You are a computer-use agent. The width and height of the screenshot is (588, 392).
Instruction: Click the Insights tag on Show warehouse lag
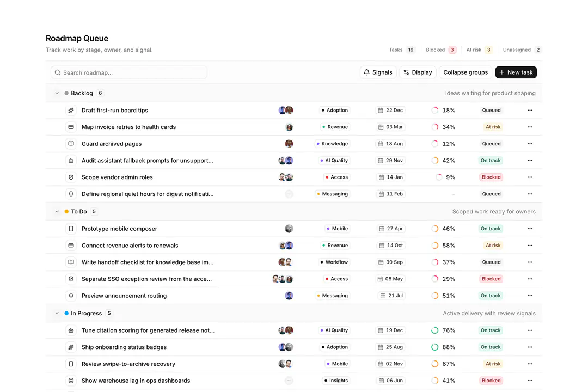[x=336, y=381]
